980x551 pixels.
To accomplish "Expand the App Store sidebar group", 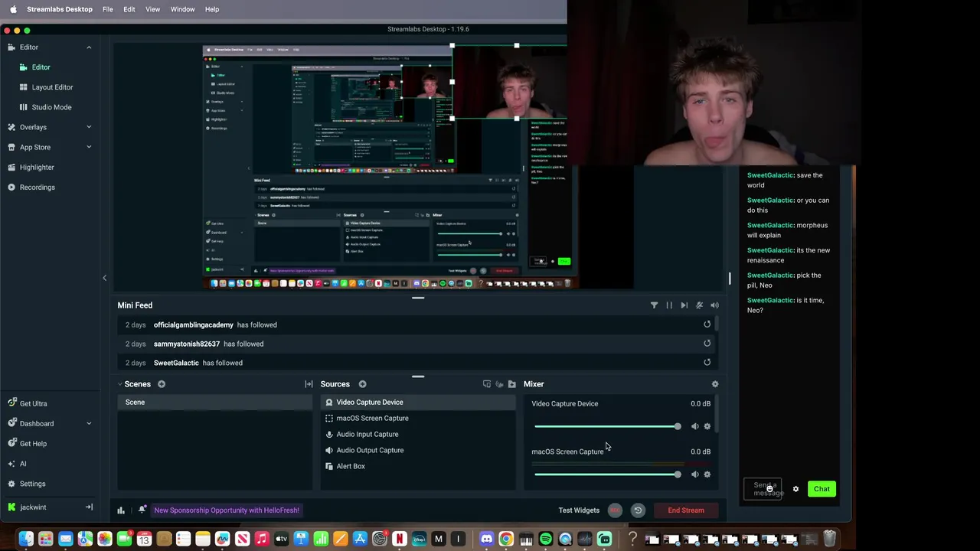I will [x=88, y=147].
